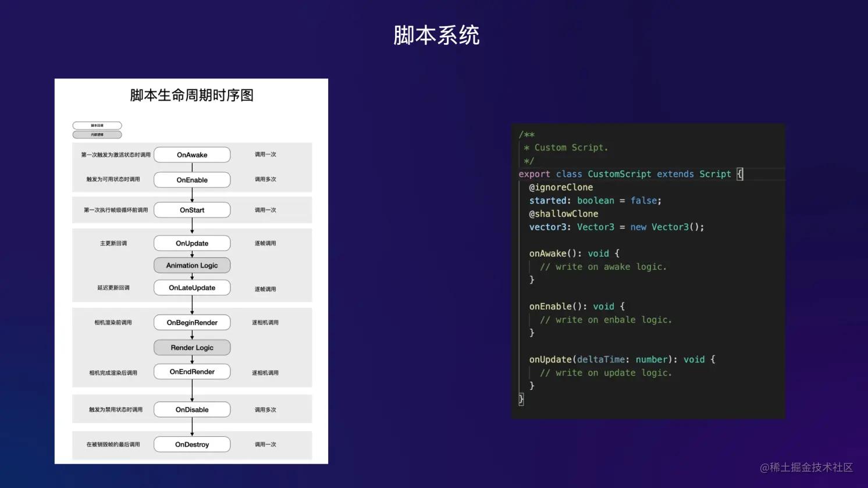The image size is (868, 488).
Task: Click the class name CustomScript in the code
Action: 620,174
